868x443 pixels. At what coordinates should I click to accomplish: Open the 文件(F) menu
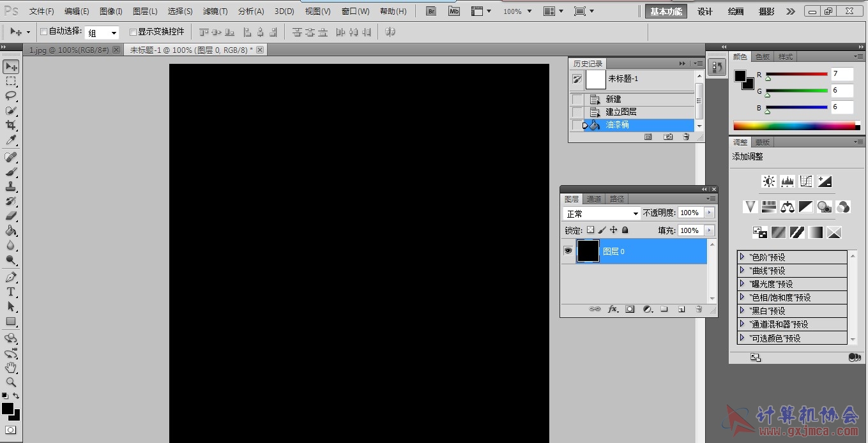42,11
